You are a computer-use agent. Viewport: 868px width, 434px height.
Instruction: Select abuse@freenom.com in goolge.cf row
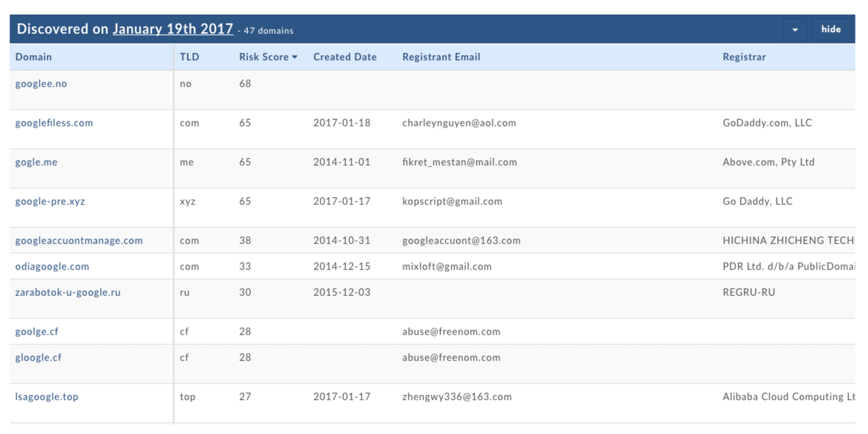(x=451, y=332)
